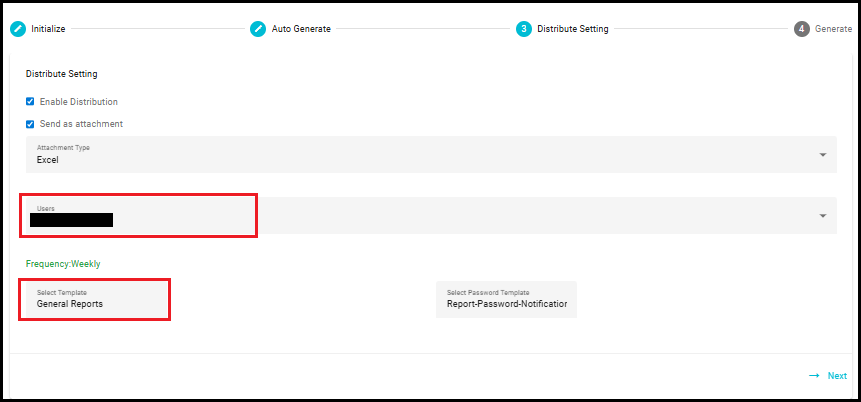Jump to the Generate step label
The width and height of the screenshot is (861, 402).
click(x=833, y=29)
